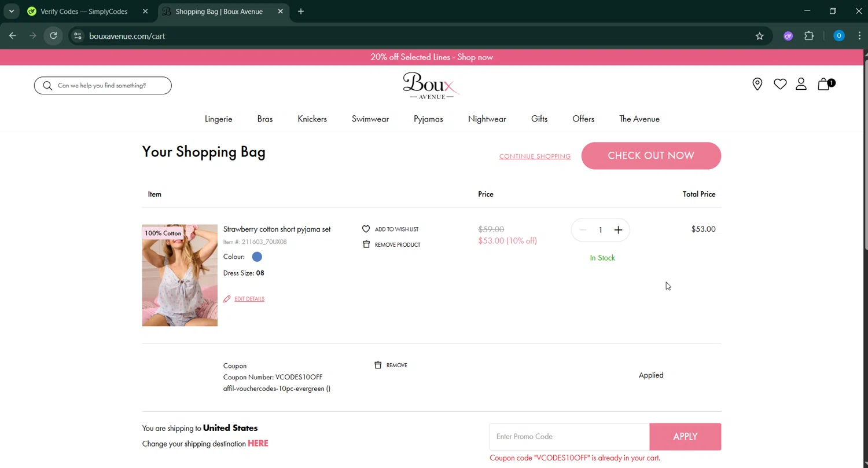Open the account profile icon

point(801,85)
